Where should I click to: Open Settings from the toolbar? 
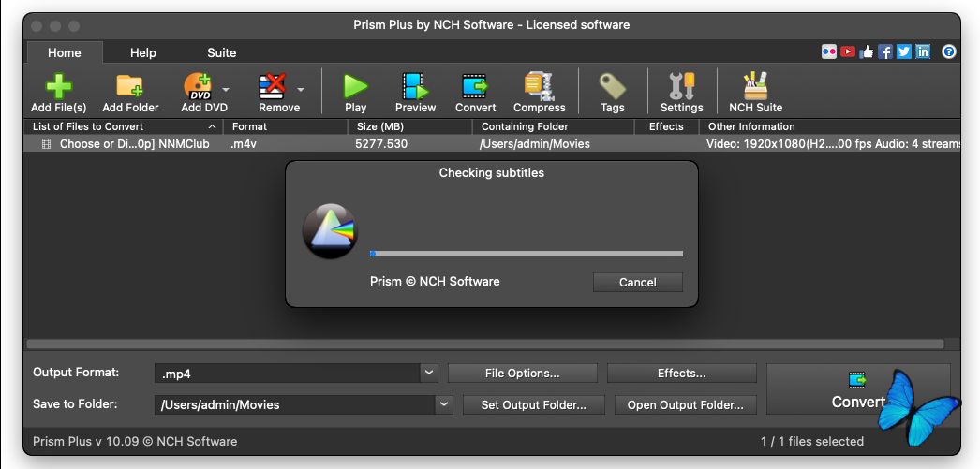tap(681, 87)
